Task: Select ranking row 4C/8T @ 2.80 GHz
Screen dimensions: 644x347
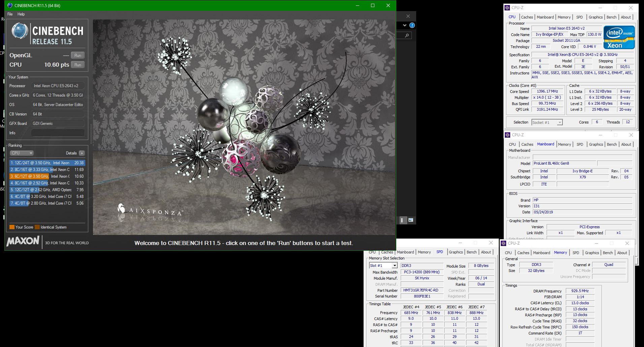Action: pyautogui.click(x=47, y=203)
